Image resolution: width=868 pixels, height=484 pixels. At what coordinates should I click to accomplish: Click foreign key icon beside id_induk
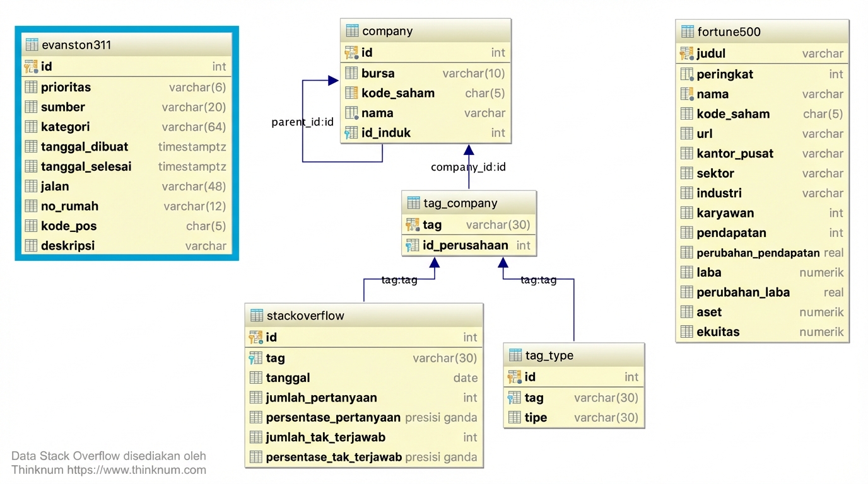(351, 133)
